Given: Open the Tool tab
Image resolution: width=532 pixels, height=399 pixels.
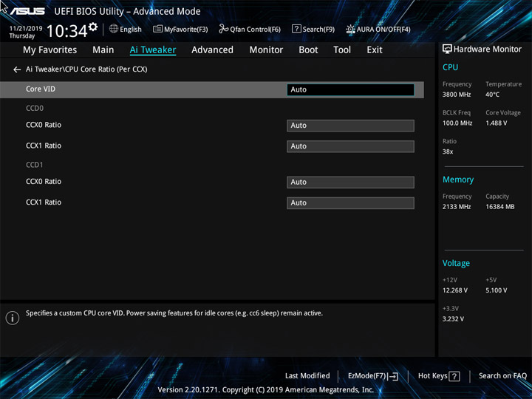Looking at the screenshot, I should point(342,50).
